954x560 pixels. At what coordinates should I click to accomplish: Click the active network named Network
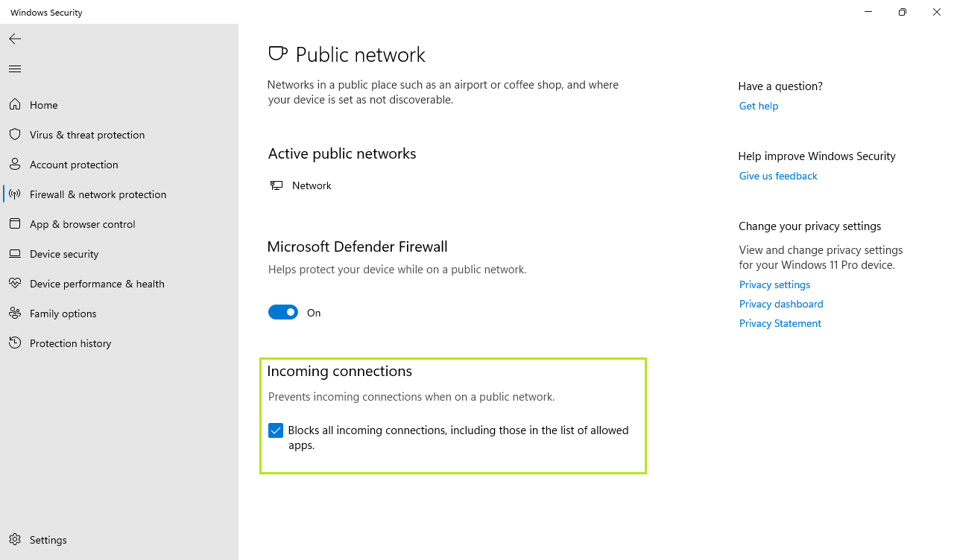pyautogui.click(x=312, y=185)
